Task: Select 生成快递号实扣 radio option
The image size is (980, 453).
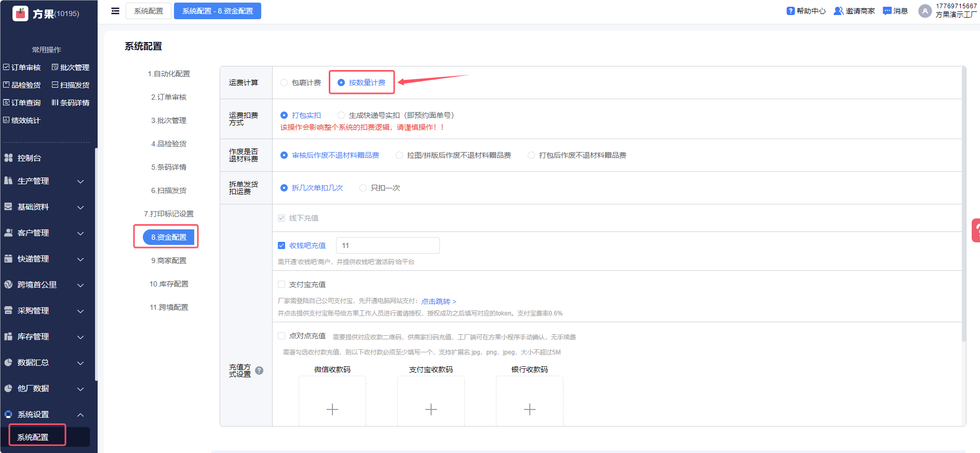Action: 341,115
